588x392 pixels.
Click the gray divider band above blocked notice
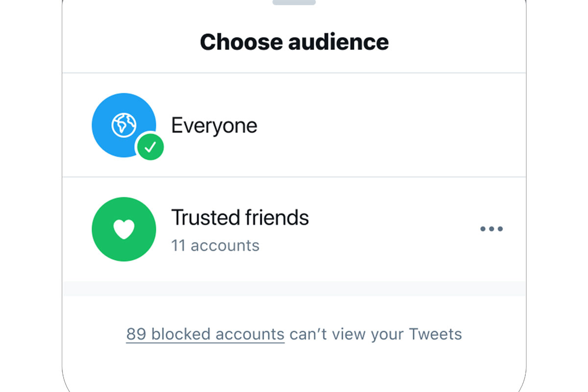tap(294, 289)
